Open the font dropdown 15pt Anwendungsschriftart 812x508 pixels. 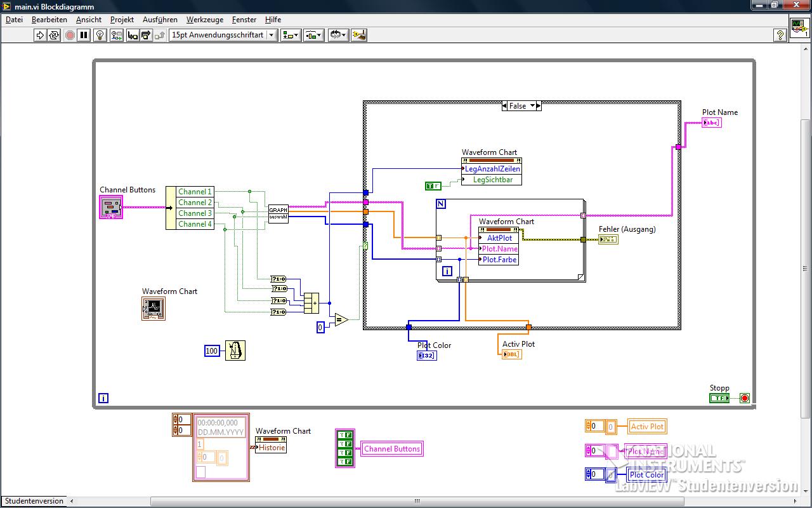[223, 36]
